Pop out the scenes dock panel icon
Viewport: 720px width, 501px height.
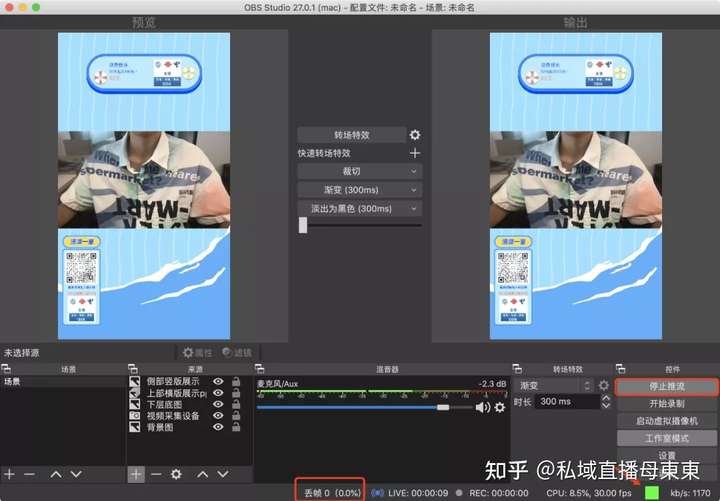point(6,369)
